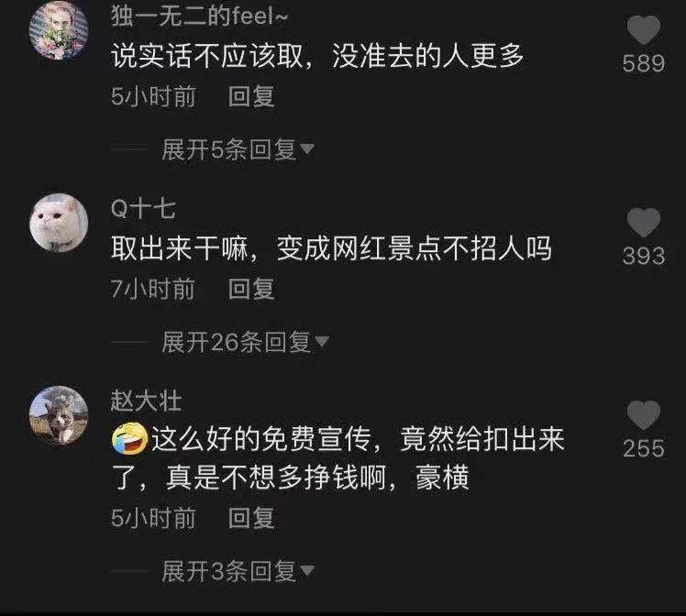Expand 26 replies under Q十七 comment
The image size is (686, 616).
pos(245,342)
